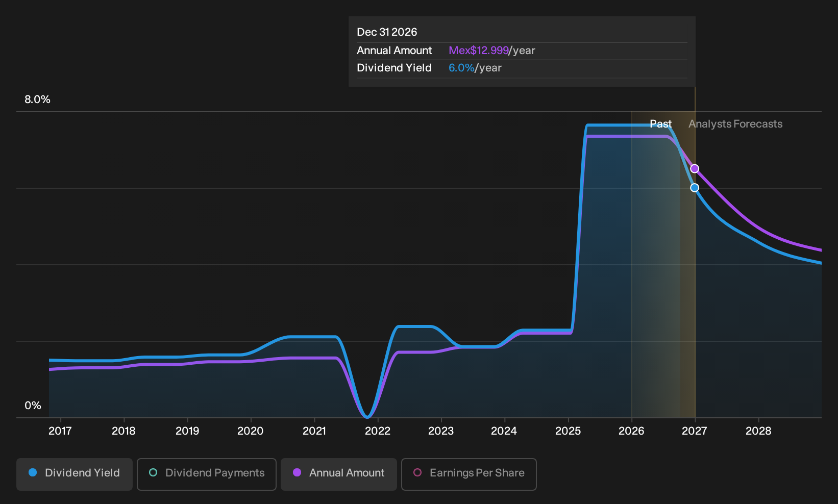Click the hollow teal Dividend Payments dot
This screenshot has width=838, height=504.
click(153, 473)
